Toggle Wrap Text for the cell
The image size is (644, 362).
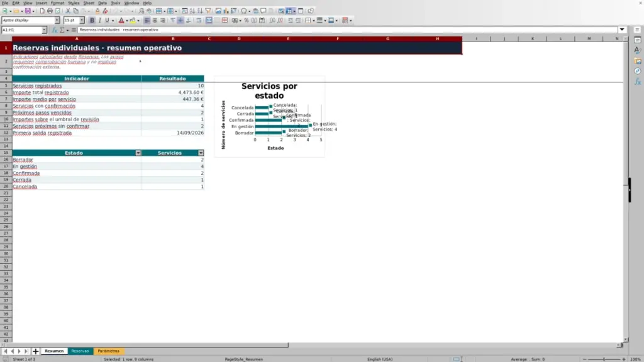(199, 21)
